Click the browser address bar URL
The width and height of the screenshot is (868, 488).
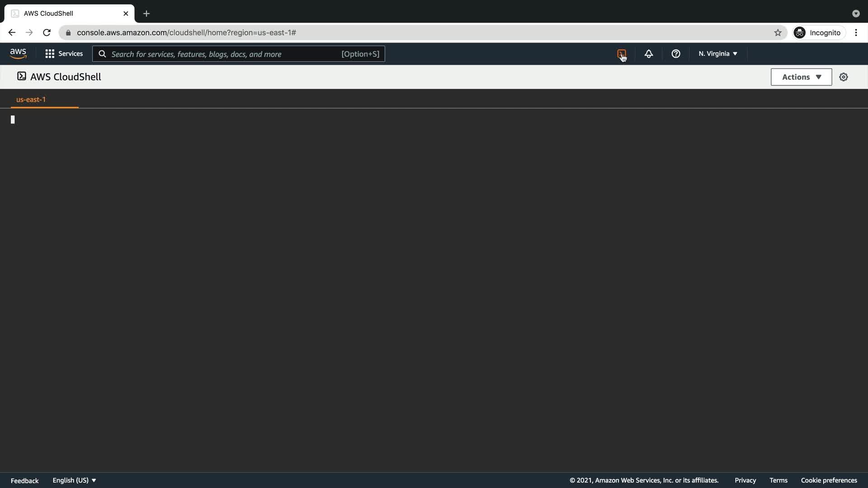click(x=186, y=33)
